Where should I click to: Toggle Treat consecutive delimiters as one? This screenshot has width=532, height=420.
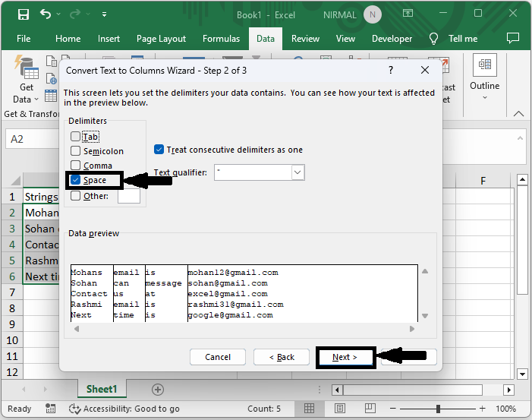pyautogui.click(x=159, y=150)
